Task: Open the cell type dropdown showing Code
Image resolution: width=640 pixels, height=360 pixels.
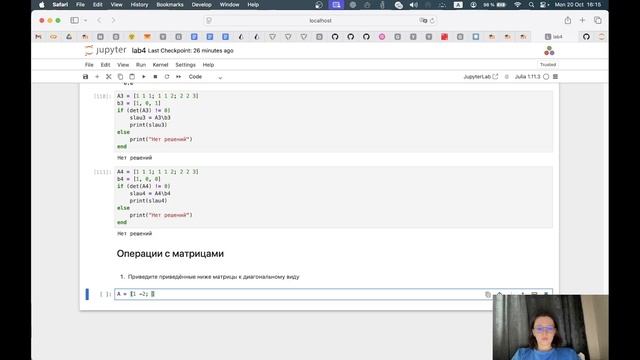Action: pos(205,77)
